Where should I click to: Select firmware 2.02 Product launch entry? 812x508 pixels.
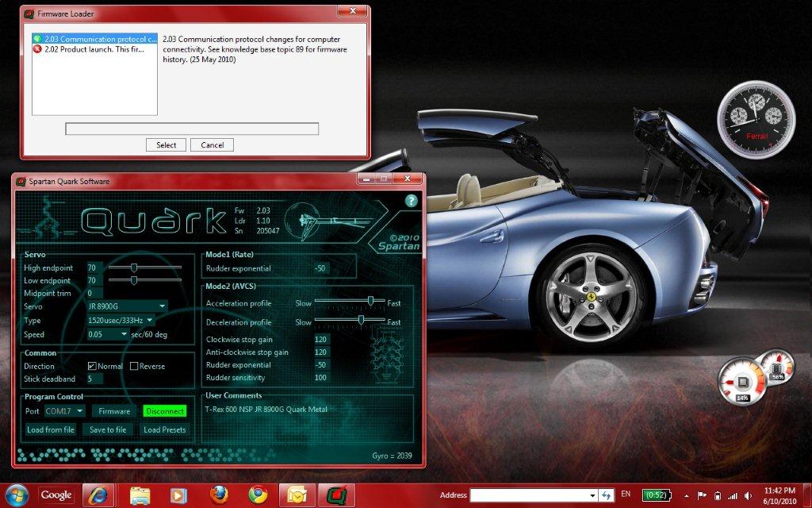click(95, 49)
